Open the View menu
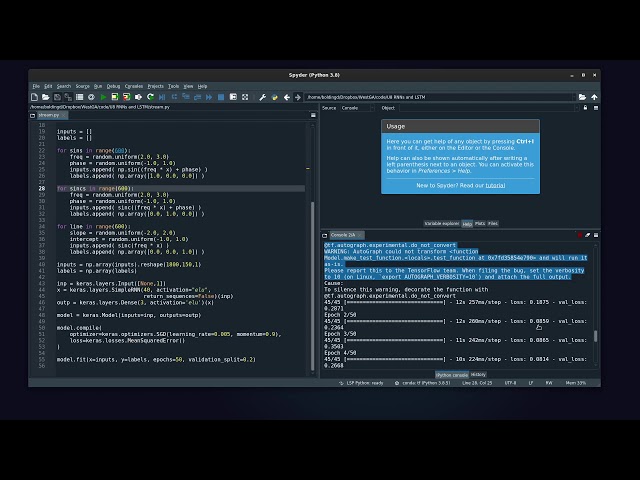This screenshot has height=480, width=640. (x=188, y=87)
